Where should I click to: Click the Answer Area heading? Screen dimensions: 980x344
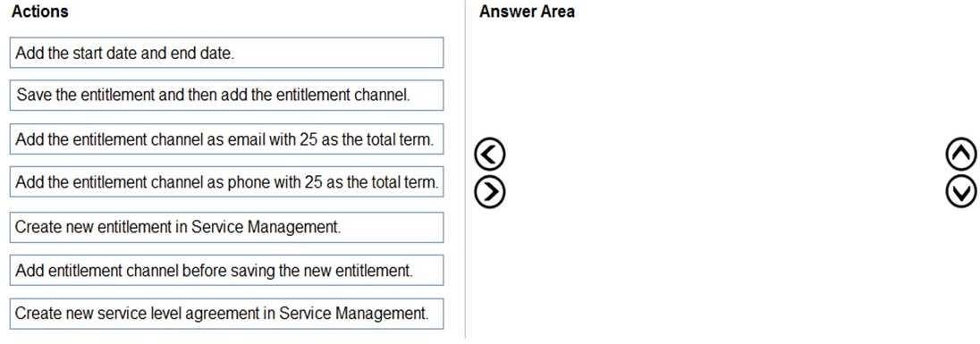[x=527, y=12]
